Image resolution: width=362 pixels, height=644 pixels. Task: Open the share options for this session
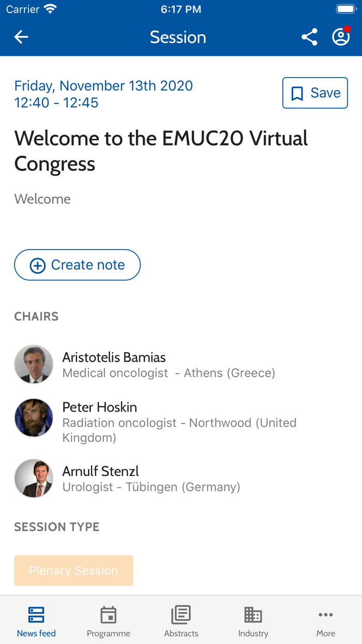pos(309,37)
